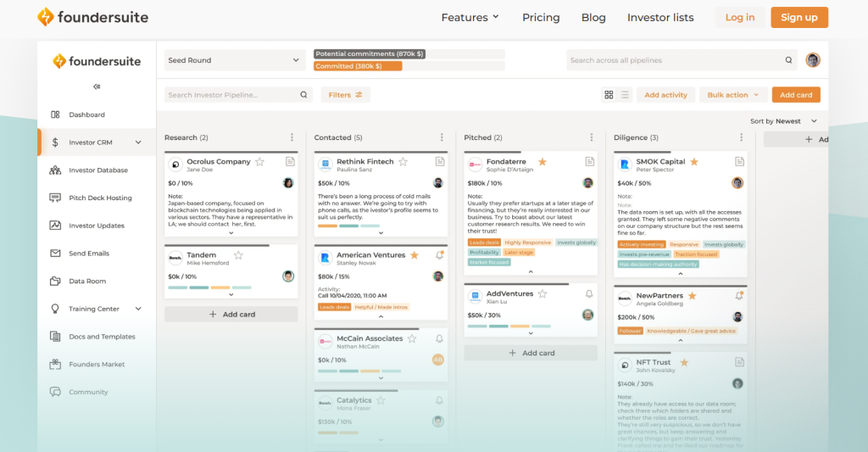The height and width of the screenshot is (452, 868).
Task: Click the Filters button
Action: (x=345, y=95)
